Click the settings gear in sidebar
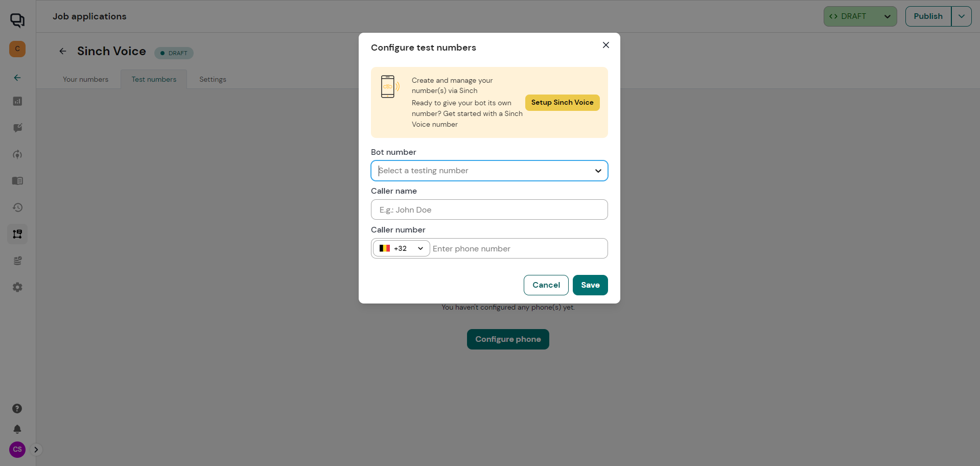Screen dimensions: 980x466 tap(17, 287)
